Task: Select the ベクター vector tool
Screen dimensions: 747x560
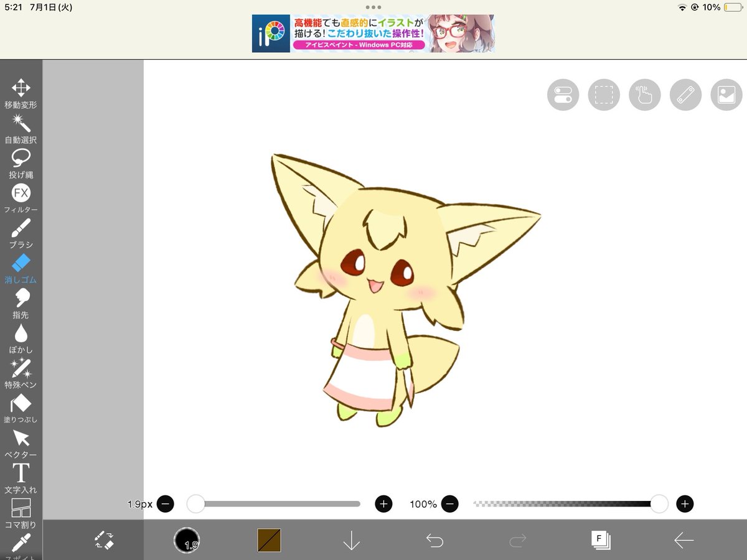Action: (21, 443)
